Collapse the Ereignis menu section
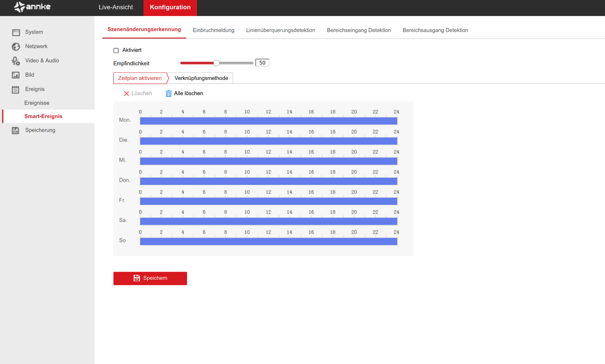The height and width of the screenshot is (364, 605). point(35,89)
